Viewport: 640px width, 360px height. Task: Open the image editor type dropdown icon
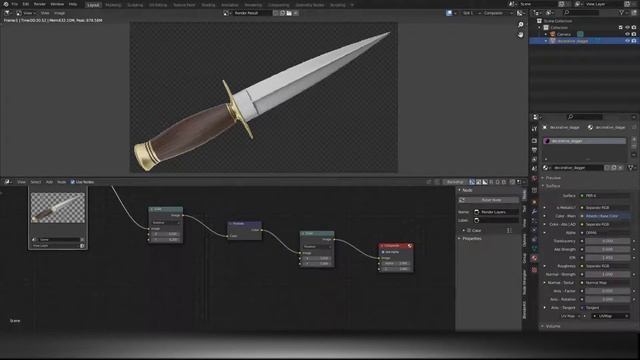8,13
